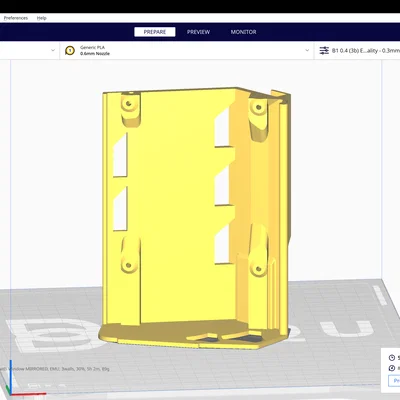Click the model name text '3walls, 30%, 5h 2m, 89g'
The height and width of the screenshot is (400, 400).
pos(86,369)
